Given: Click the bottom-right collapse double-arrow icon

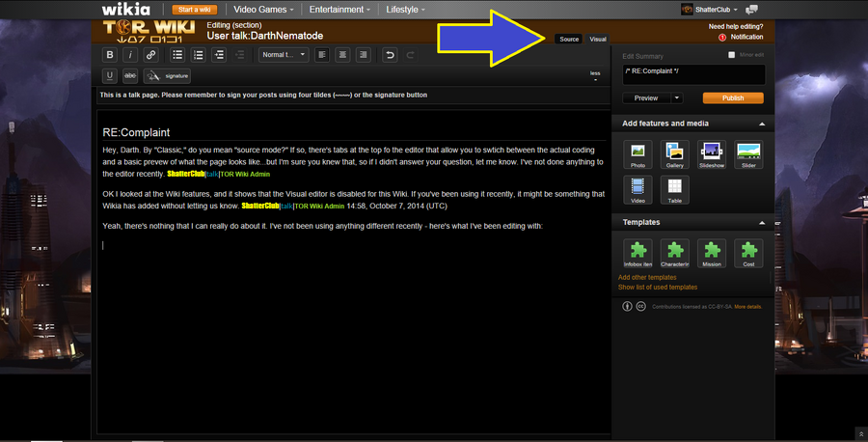Looking at the screenshot, I should 861,434.
